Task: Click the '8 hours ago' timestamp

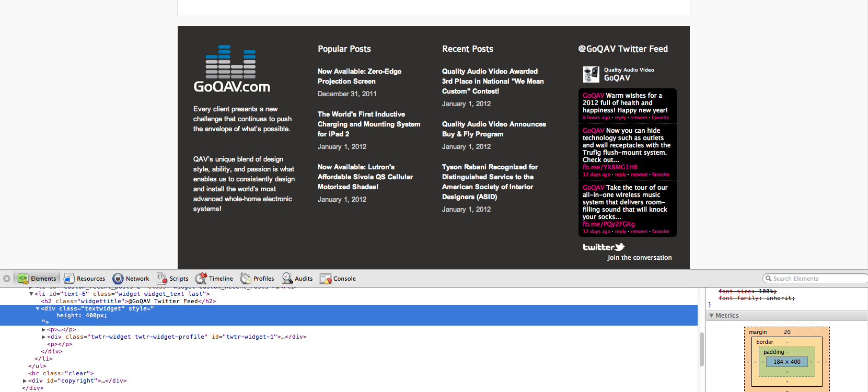Action: tap(596, 118)
